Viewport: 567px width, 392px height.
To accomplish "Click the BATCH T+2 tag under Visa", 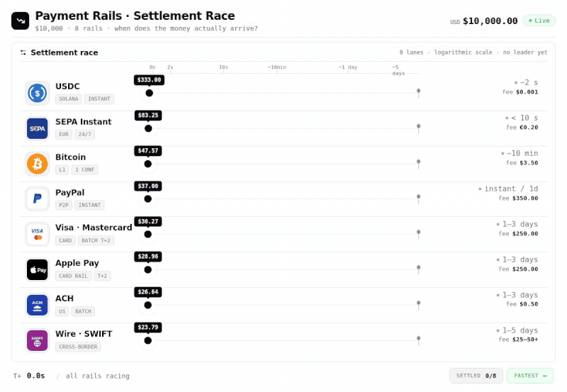I will (96, 240).
